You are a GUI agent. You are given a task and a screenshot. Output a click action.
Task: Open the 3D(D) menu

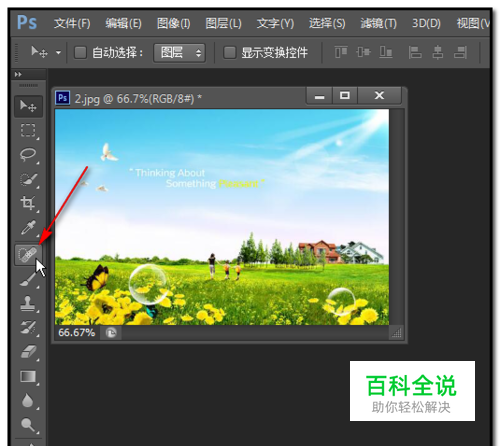pyautogui.click(x=426, y=23)
